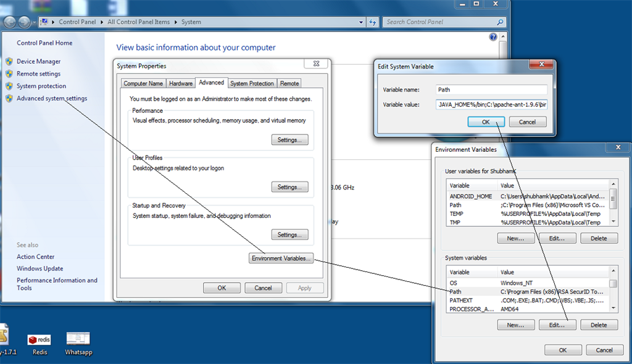The height and width of the screenshot is (364, 632).
Task: Click New under System variables
Action: point(515,325)
